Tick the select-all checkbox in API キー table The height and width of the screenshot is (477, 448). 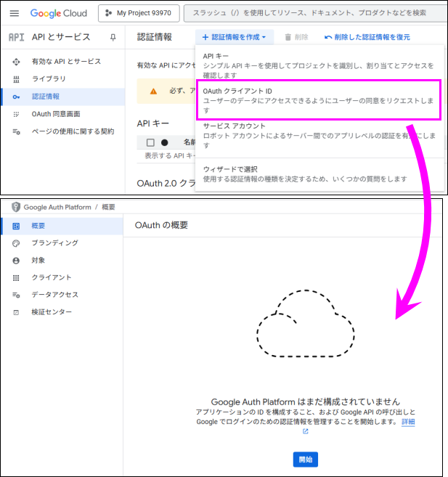150,142
